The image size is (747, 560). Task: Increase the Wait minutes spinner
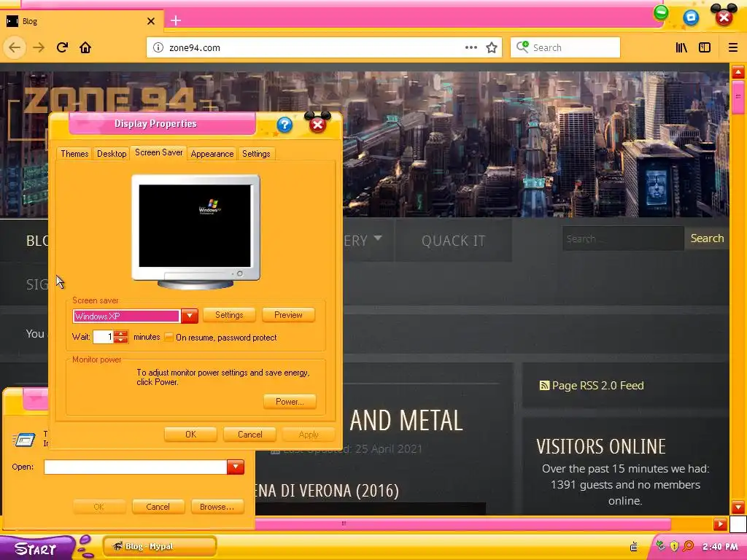click(x=121, y=334)
